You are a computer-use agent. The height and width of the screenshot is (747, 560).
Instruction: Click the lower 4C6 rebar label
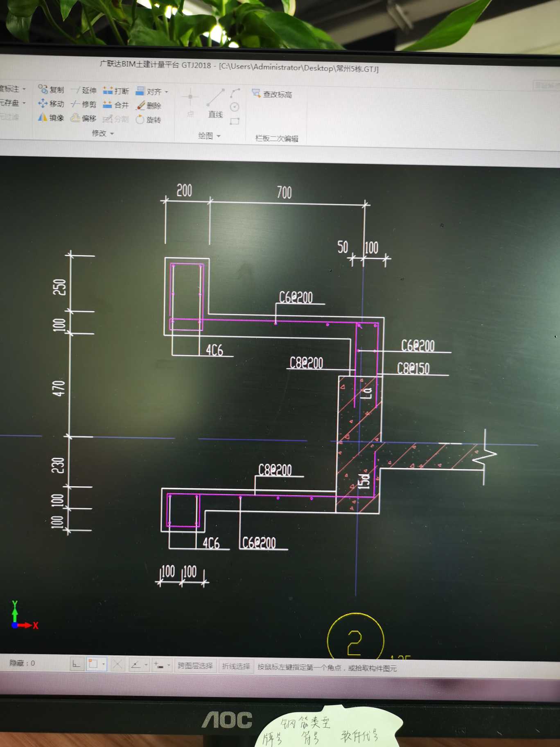(x=211, y=543)
